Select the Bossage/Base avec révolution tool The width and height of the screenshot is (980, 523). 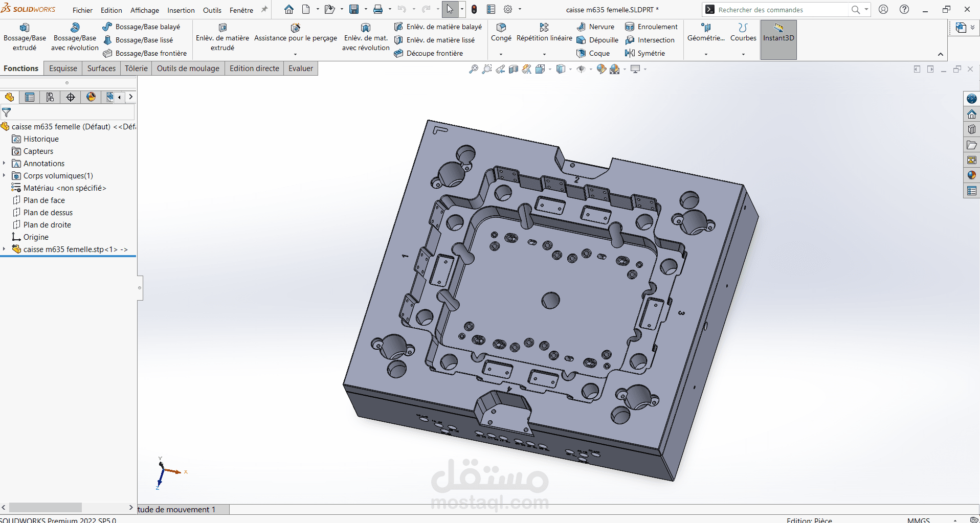click(x=75, y=37)
